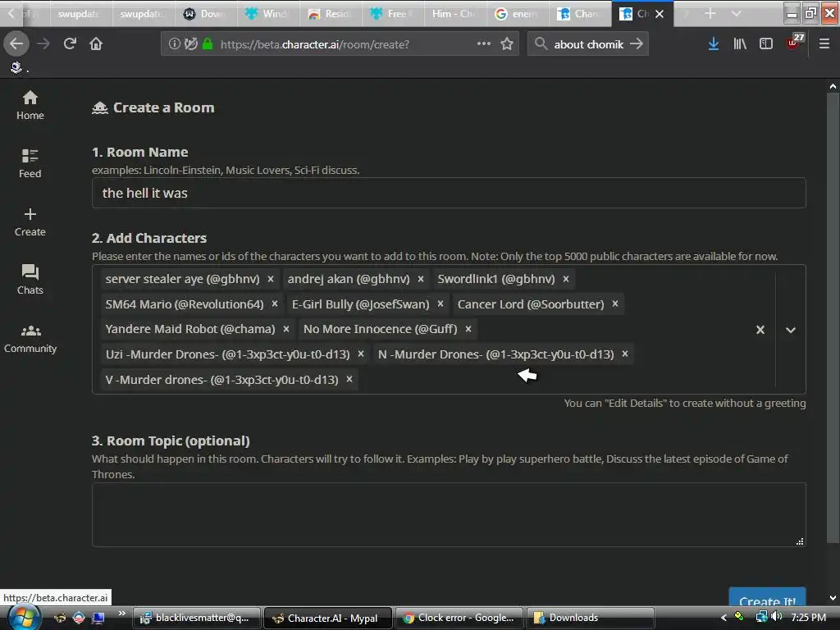840x630 pixels.
Task: Open Downloads taskbar window
Action: pos(591,618)
